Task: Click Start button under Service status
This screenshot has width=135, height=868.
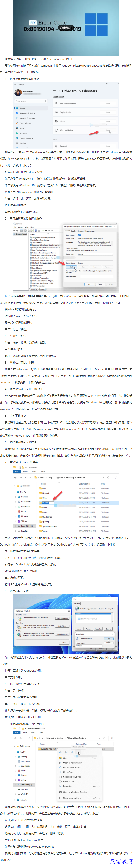Action: [71, 267]
